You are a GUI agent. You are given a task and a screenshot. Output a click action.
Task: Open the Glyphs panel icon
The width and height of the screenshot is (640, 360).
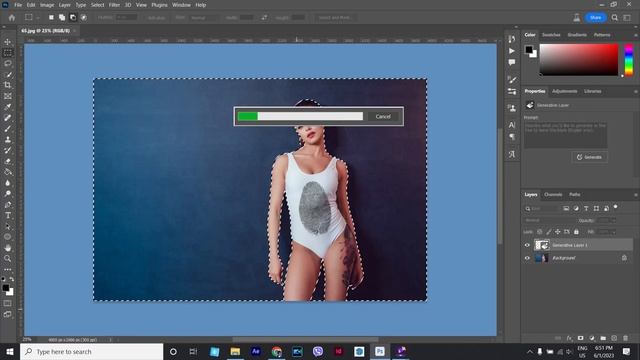tap(512, 154)
